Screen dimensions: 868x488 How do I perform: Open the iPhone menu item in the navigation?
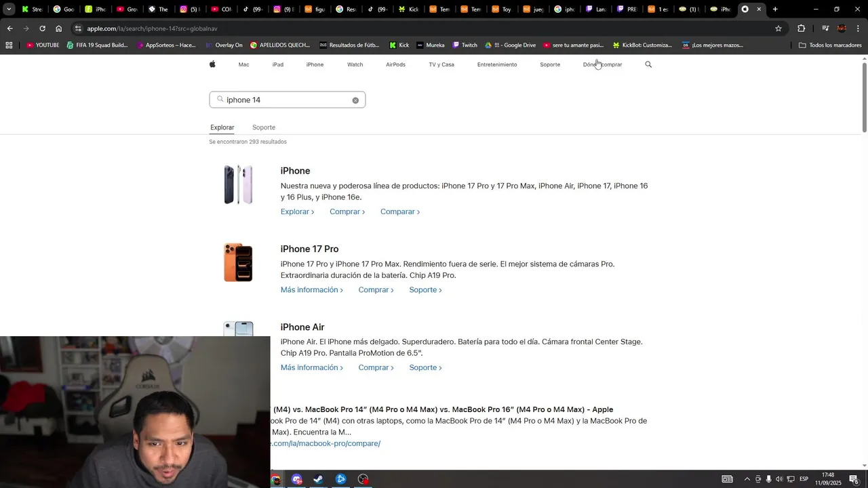(315, 64)
